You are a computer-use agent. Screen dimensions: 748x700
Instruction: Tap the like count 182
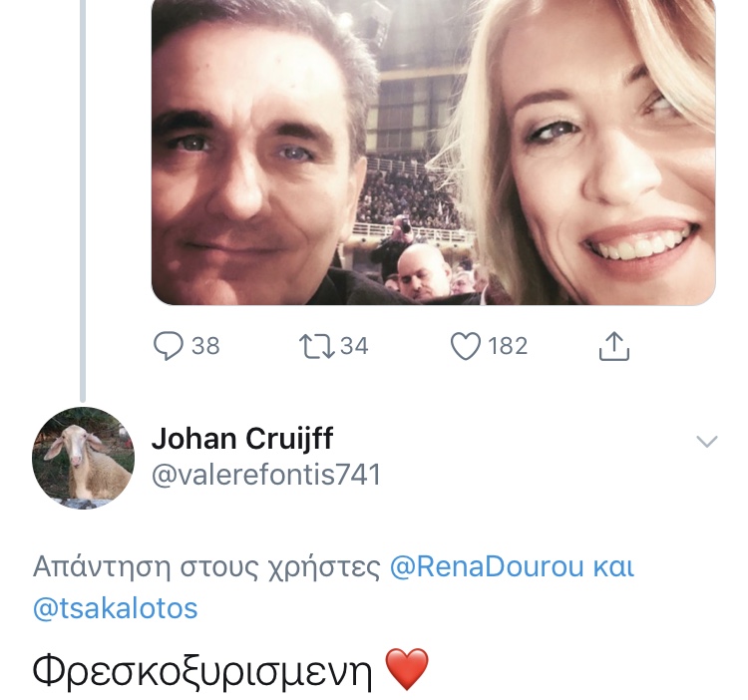click(x=508, y=346)
